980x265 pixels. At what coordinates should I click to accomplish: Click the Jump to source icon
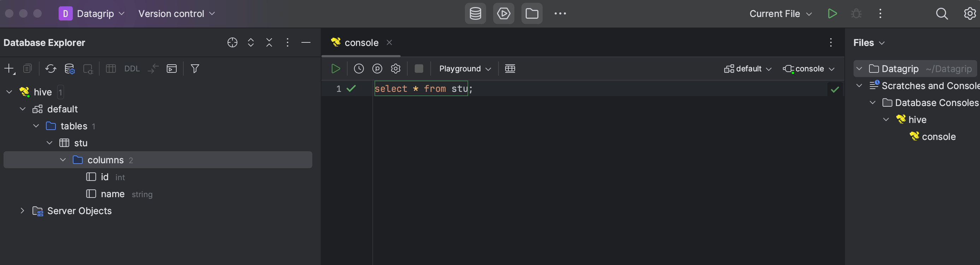153,69
